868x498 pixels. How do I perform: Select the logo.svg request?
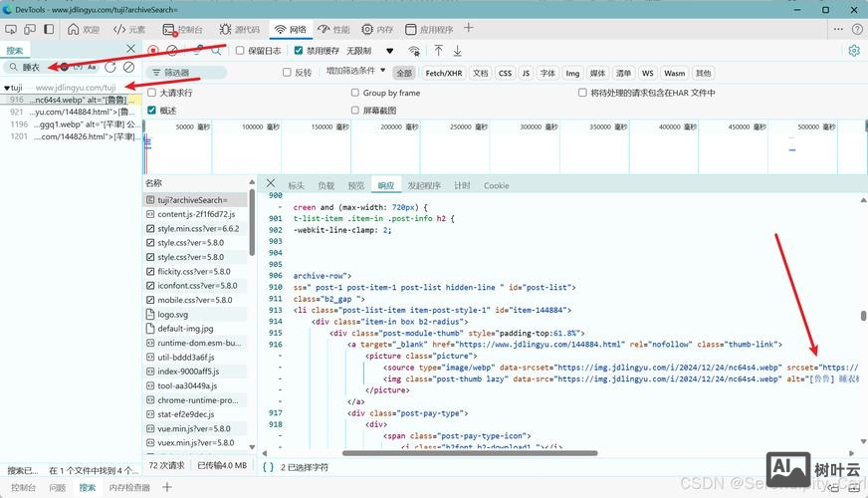point(172,314)
